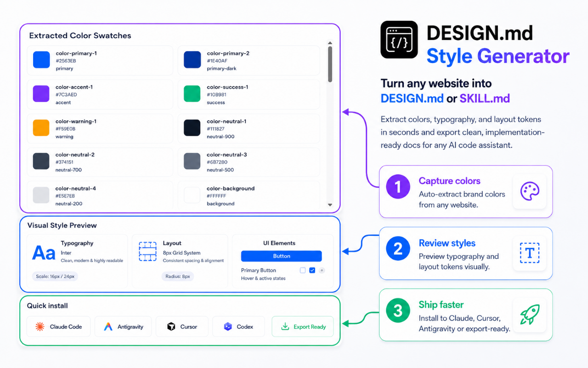
Task: Click the hex value #1E40AF
Action: click(x=217, y=61)
